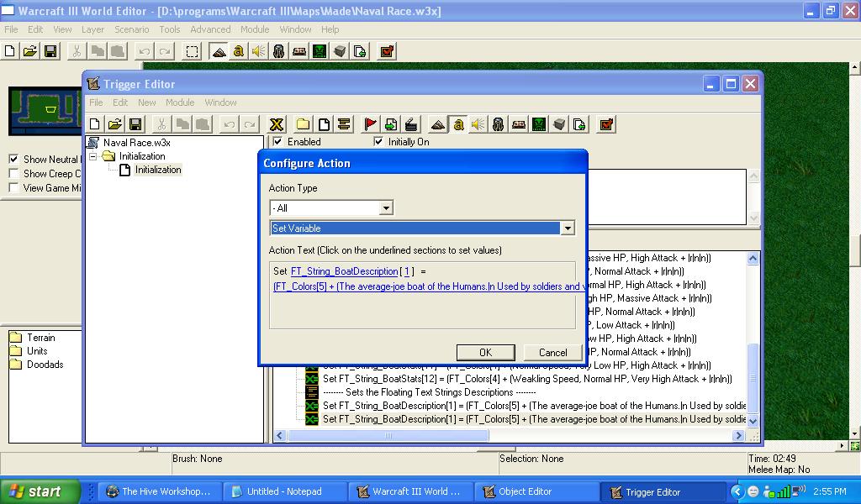Select the Units folder in palette list
The width and height of the screenshot is (861, 504).
click(x=37, y=351)
